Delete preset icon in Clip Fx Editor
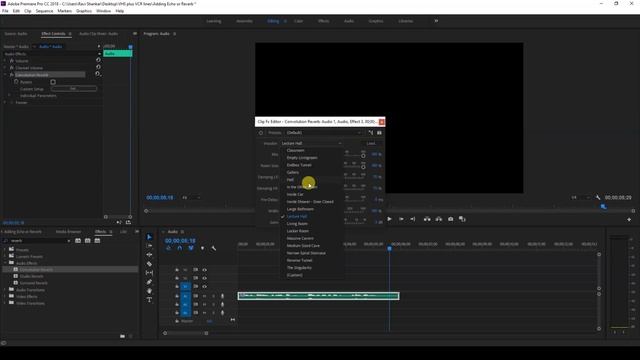This screenshot has width=640, height=360. click(x=379, y=133)
